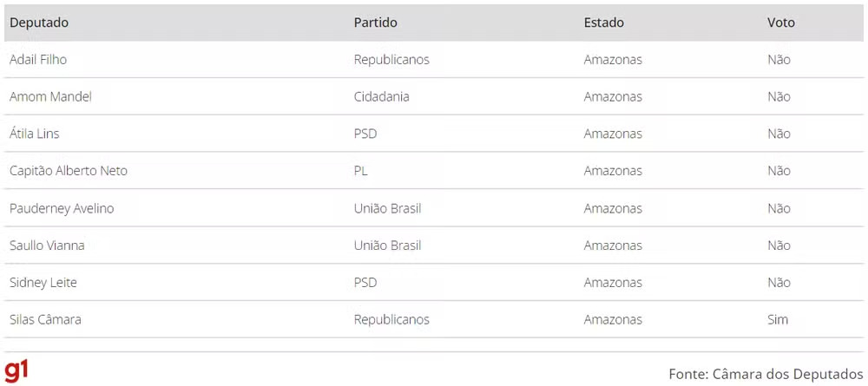The width and height of the screenshot is (868, 386).
Task: Click Capitão Alberto Neto's name
Action: (69, 171)
